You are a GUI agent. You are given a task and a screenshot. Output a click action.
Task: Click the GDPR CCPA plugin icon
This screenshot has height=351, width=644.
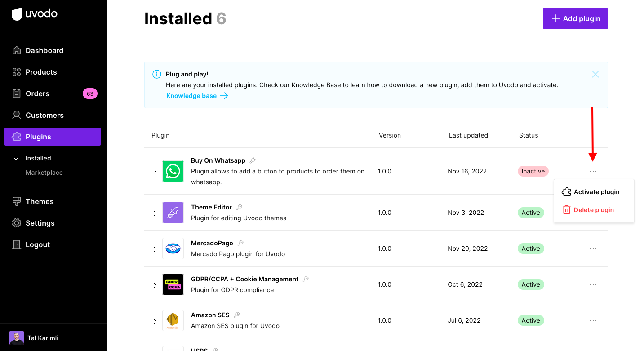[x=173, y=284]
